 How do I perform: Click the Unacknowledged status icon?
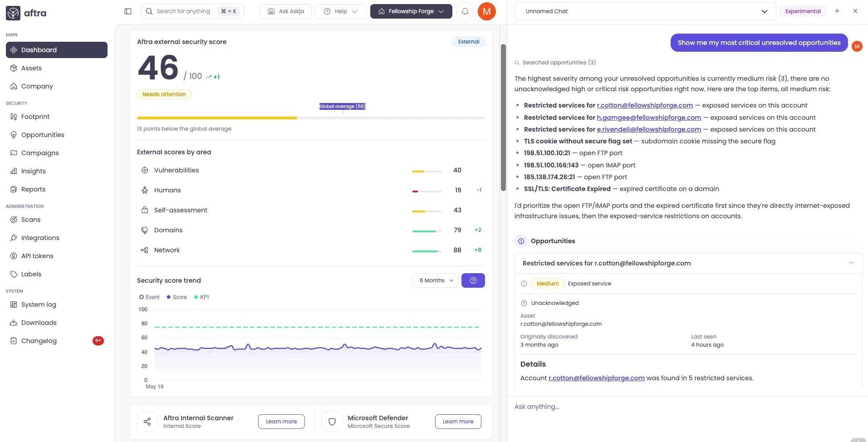(x=524, y=303)
